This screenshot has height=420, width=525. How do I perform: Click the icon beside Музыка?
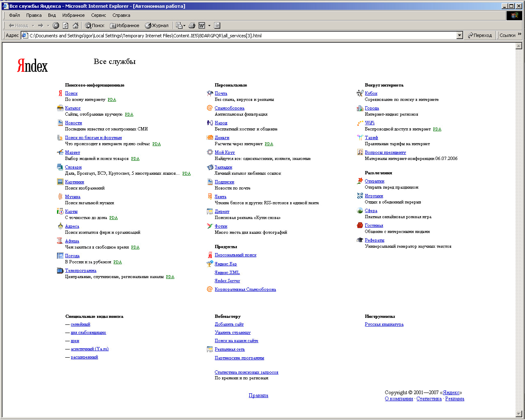point(60,196)
